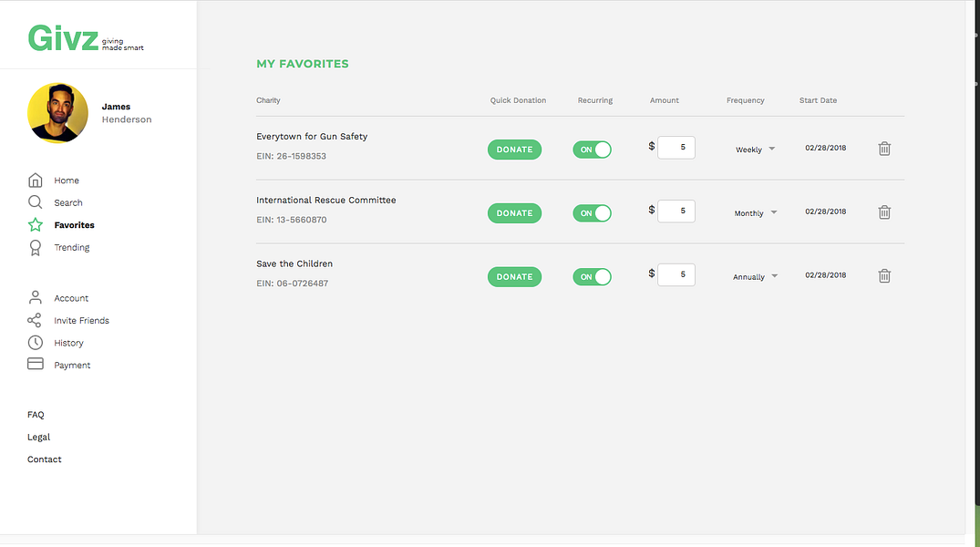
Task: Delete International Rescue Committee with trash icon
Action: 884,212
